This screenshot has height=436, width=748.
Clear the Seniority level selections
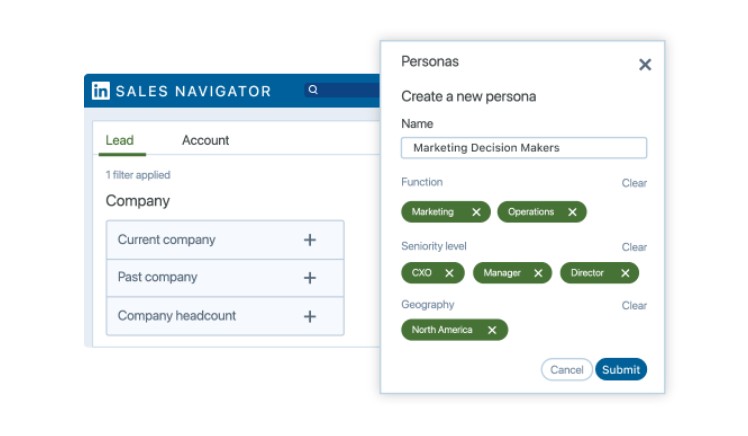click(x=634, y=247)
